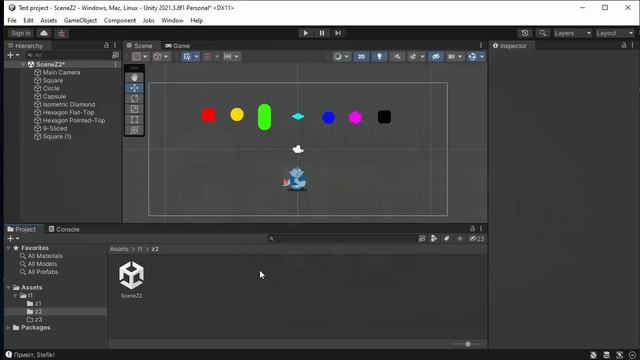
Task: Select the Scene tab
Action: click(140, 46)
